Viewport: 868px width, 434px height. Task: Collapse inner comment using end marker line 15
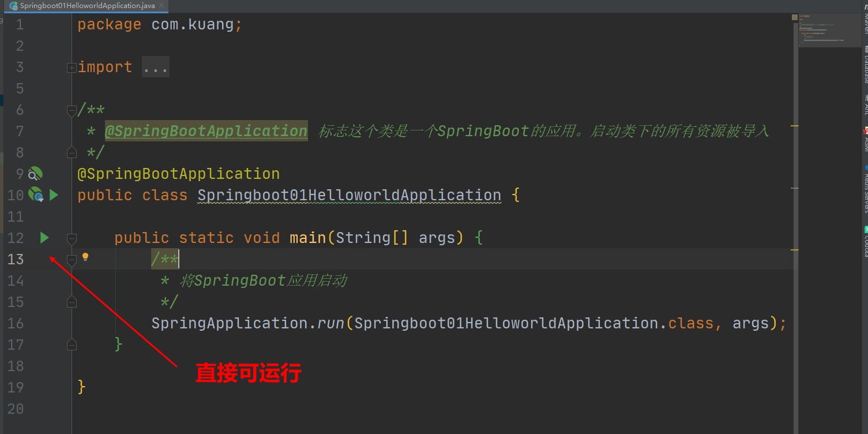[x=72, y=302]
